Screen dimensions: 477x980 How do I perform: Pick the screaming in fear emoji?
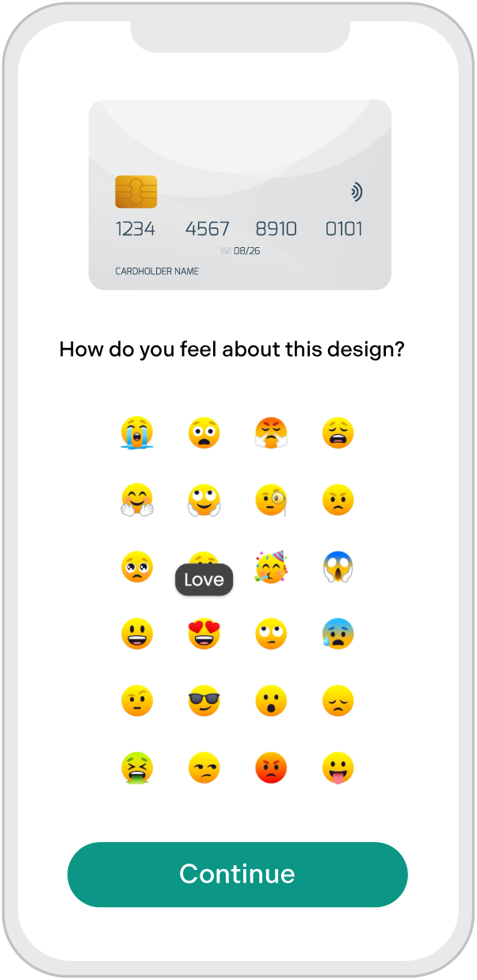(338, 567)
